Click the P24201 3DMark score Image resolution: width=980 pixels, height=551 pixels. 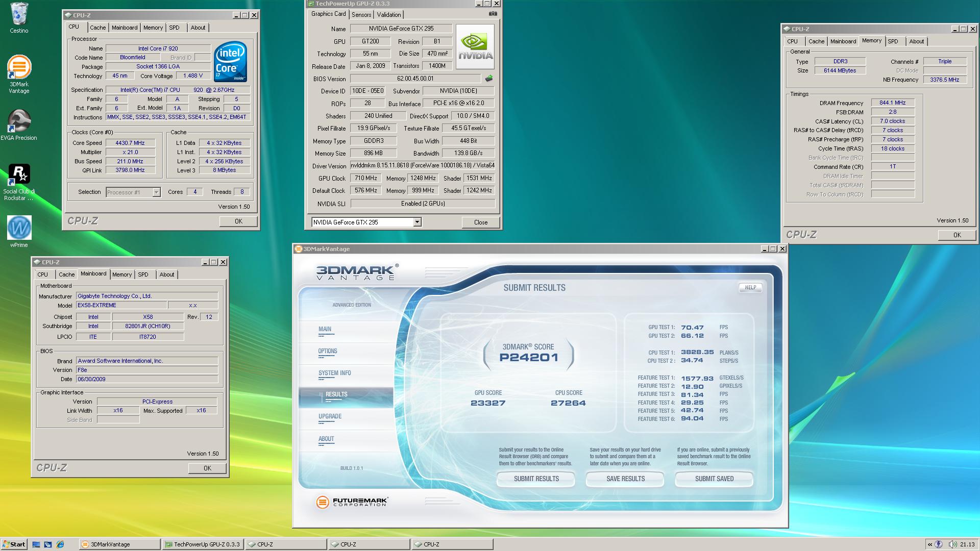pos(529,358)
